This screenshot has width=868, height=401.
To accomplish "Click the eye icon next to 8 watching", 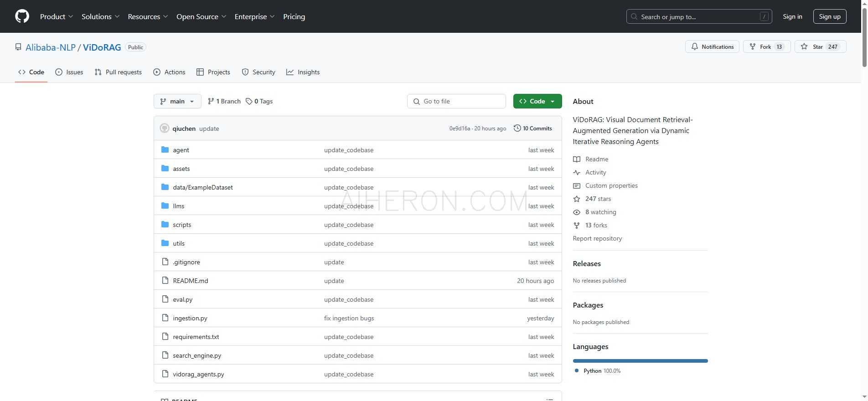I will coord(577,212).
